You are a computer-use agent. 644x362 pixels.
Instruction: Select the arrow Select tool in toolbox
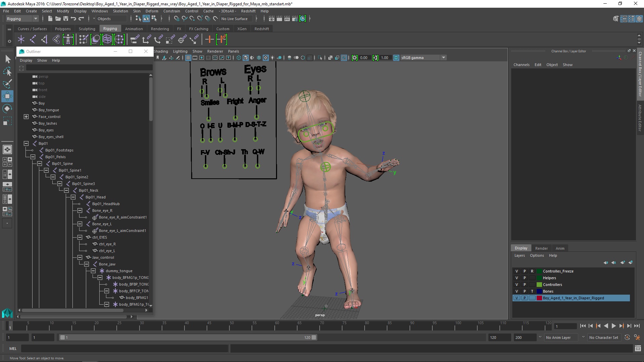tap(7, 59)
